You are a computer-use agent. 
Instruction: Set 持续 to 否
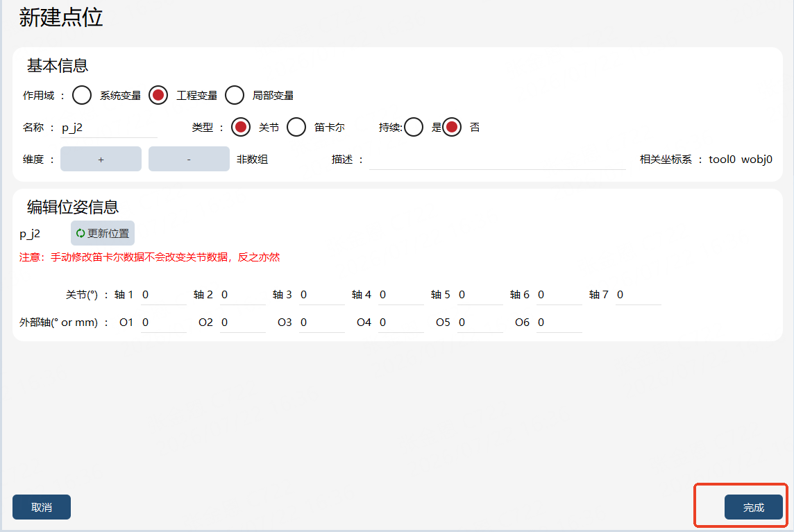pos(452,127)
